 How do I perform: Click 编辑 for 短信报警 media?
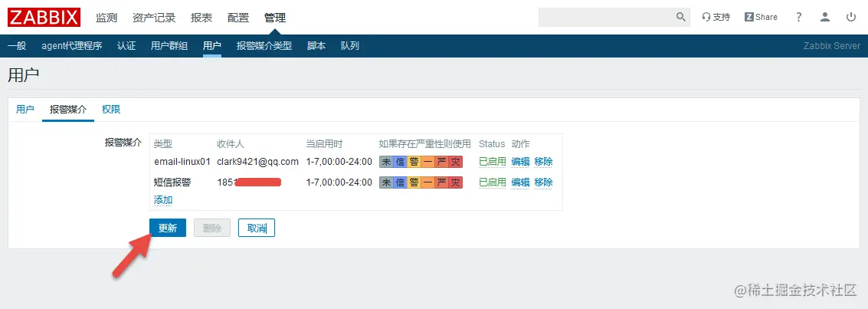[520, 182]
